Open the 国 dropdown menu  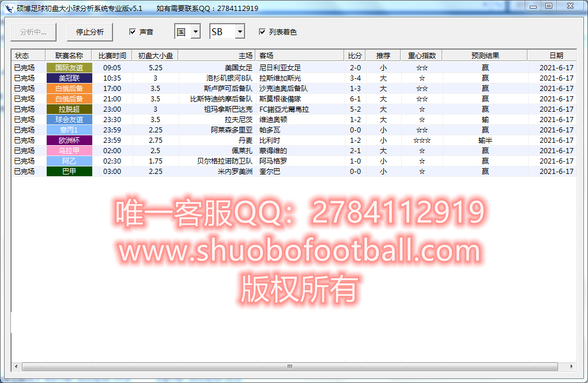[x=195, y=32]
